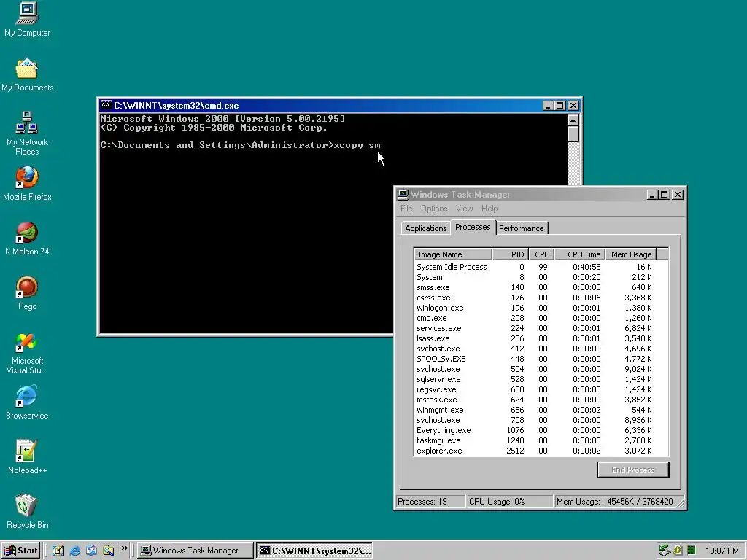Select the regsvc.exe process row
Screen dimensions: 747x560
point(541,389)
